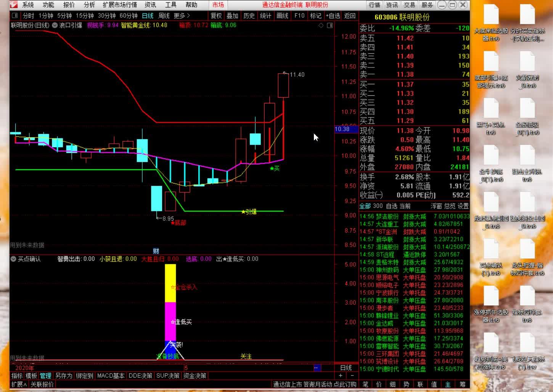Switch to the MACD基本 template
The width and height of the screenshot is (553, 392).
111,376
